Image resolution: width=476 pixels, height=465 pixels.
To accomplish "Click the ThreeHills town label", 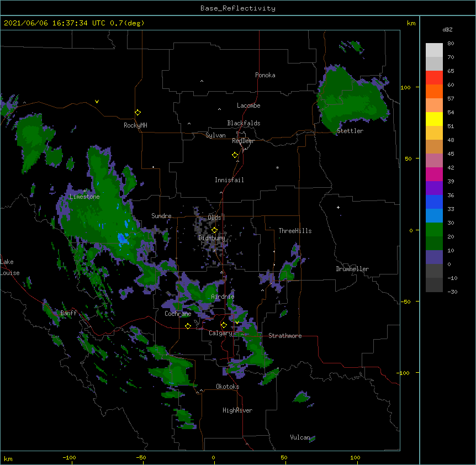I will 295,231.
